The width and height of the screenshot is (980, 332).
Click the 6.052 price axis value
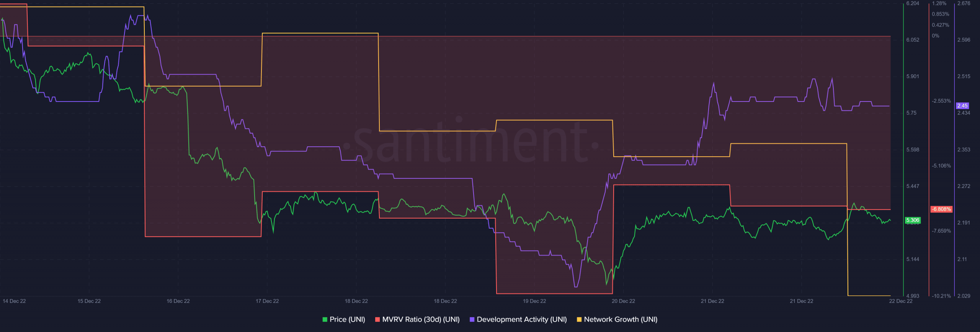click(913, 40)
